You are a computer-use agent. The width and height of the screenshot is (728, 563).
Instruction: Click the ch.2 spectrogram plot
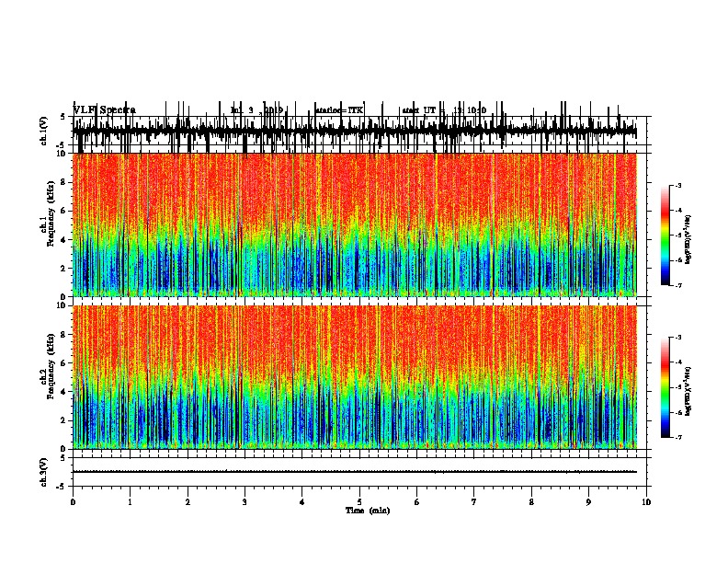pos(355,377)
